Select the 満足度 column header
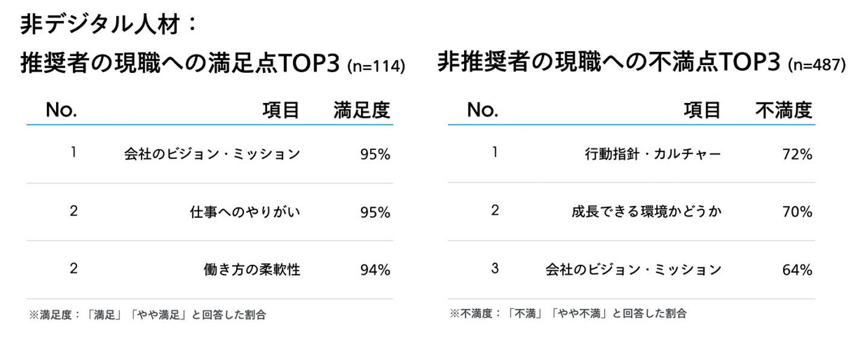 coord(362,110)
